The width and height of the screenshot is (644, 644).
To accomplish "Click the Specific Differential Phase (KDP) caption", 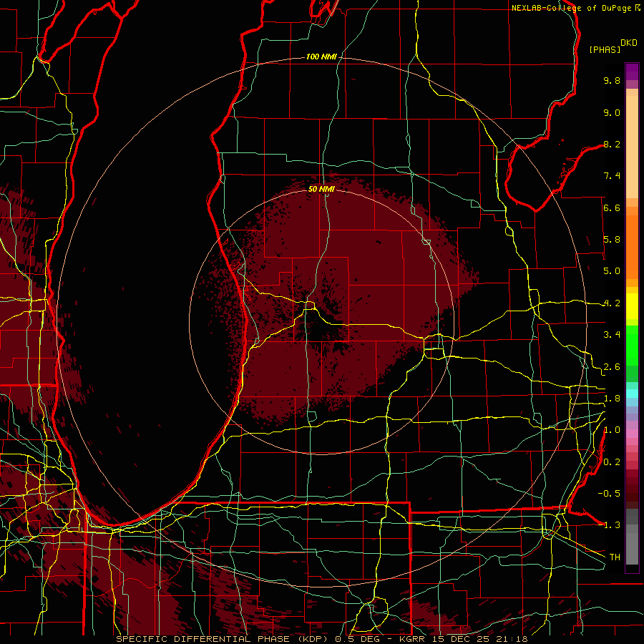I will (224, 639).
